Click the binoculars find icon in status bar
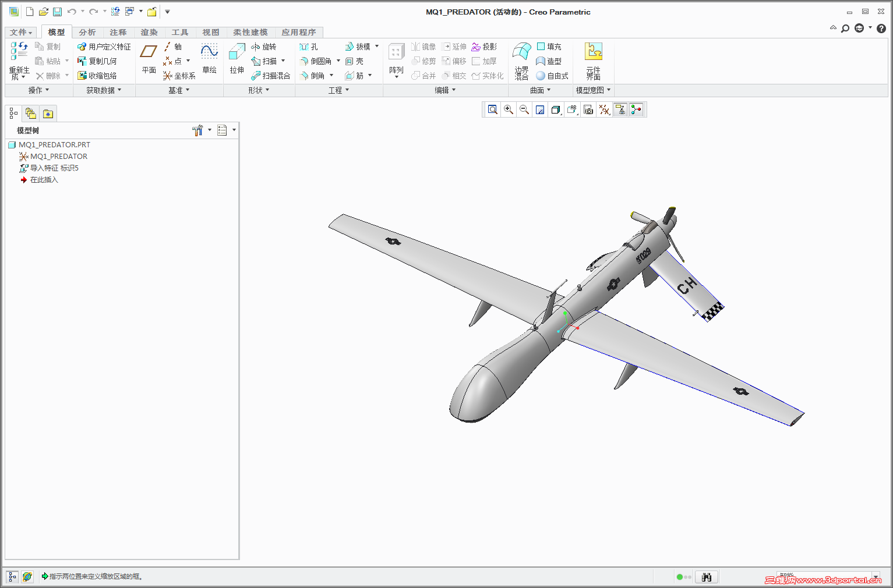The height and width of the screenshot is (588, 893). click(707, 577)
